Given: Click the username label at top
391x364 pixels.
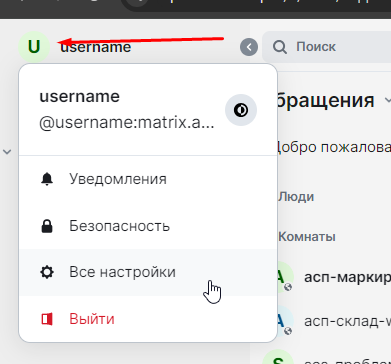Looking at the screenshot, I should point(96,47).
